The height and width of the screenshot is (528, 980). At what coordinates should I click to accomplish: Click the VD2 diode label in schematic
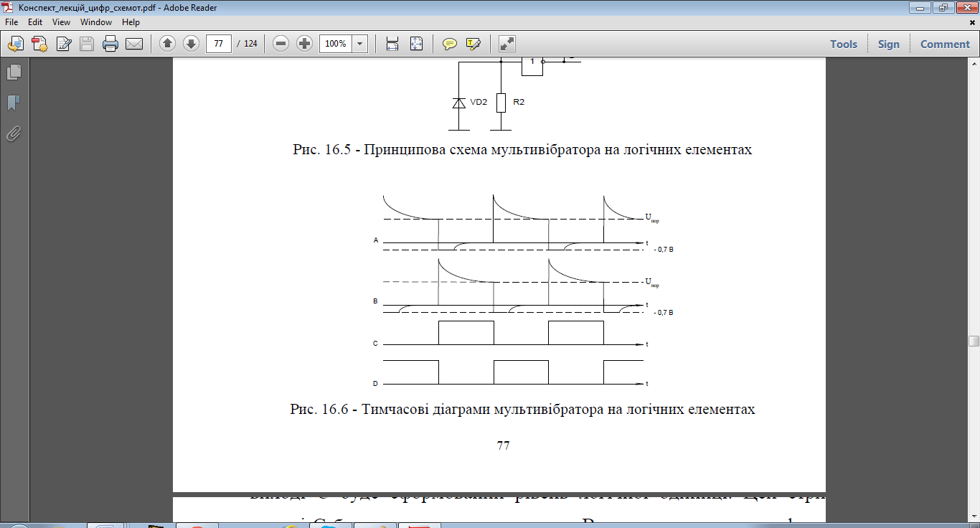coord(479,103)
